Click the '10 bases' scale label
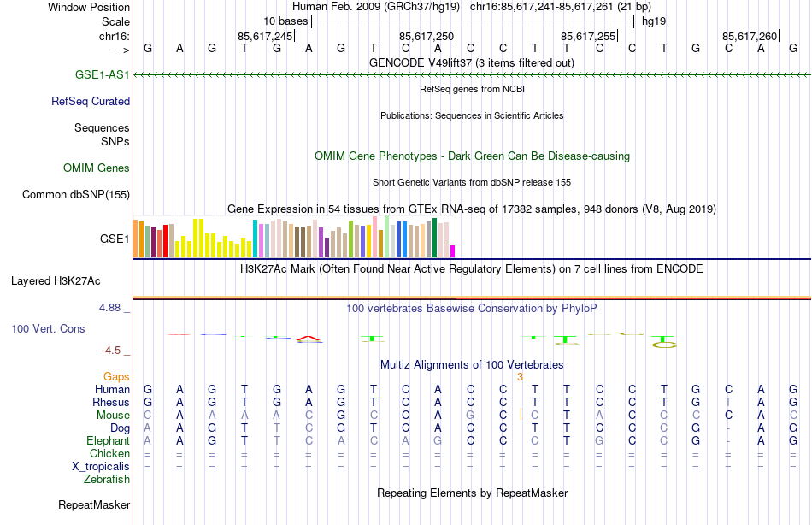This screenshot has width=812, height=525. [285, 21]
